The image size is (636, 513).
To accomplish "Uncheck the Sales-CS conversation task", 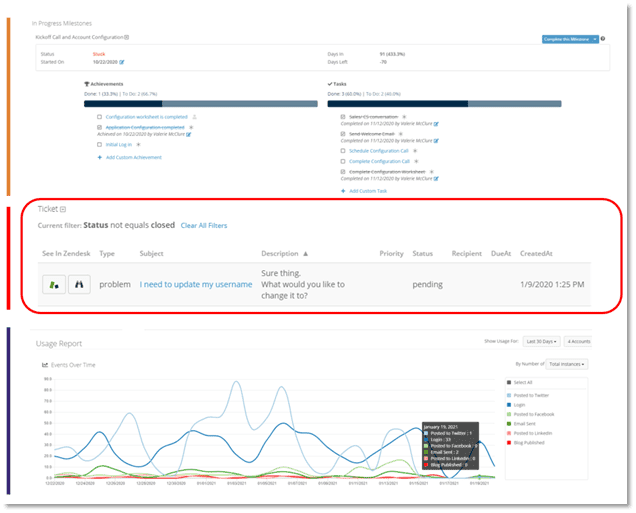I will 343,116.
